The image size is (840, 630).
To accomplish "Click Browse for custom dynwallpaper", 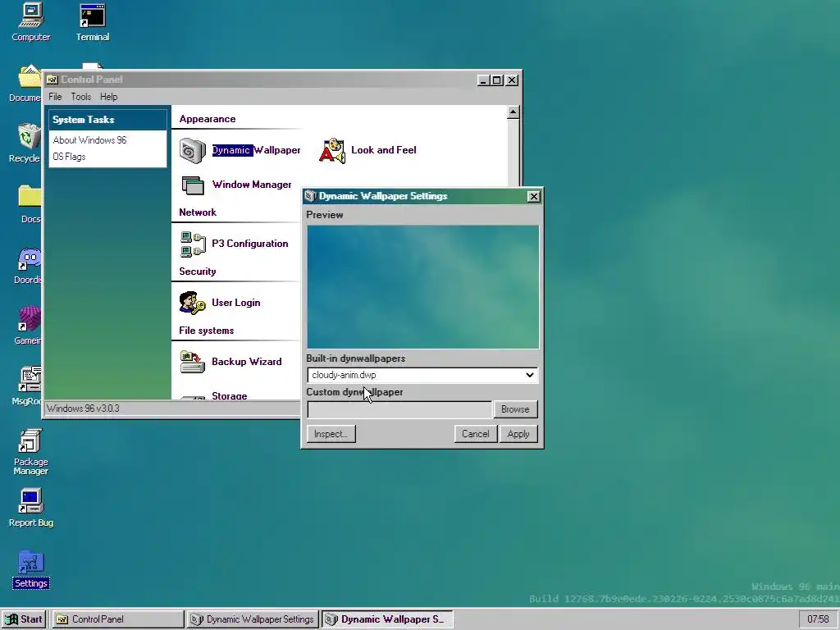I will pyautogui.click(x=515, y=409).
